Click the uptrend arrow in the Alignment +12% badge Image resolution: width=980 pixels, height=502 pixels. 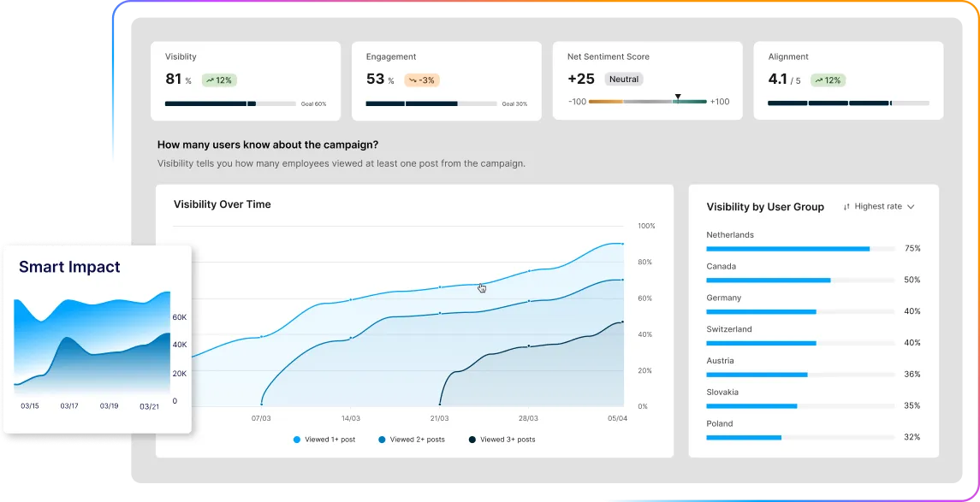(820, 80)
